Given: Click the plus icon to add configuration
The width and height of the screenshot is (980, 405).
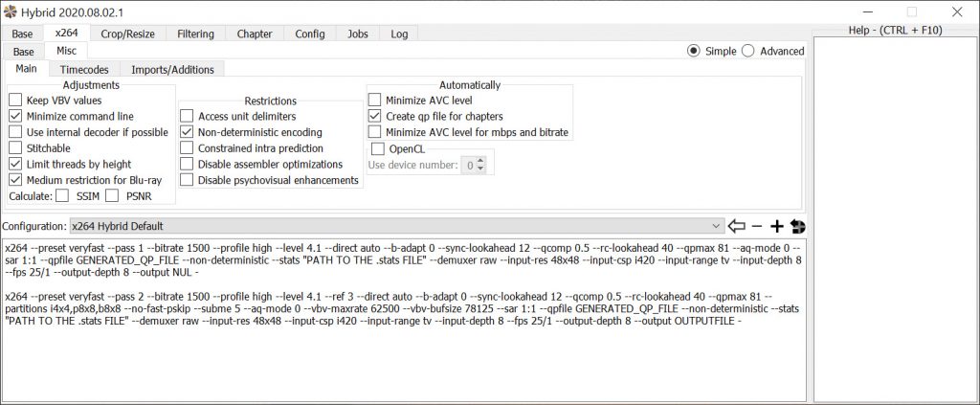Looking at the screenshot, I should [x=776, y=226].
